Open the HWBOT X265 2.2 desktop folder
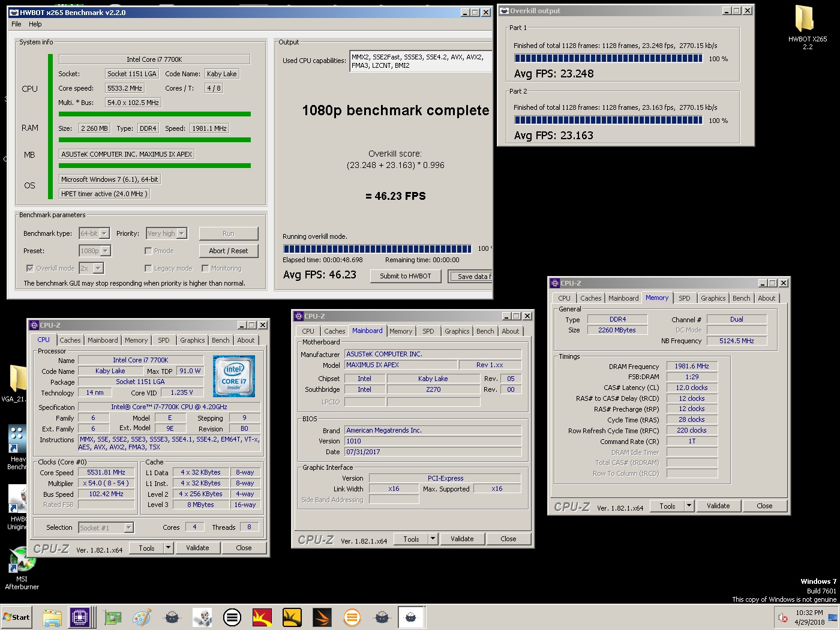This screenshot has width=840, height=630. click(807, 26)
